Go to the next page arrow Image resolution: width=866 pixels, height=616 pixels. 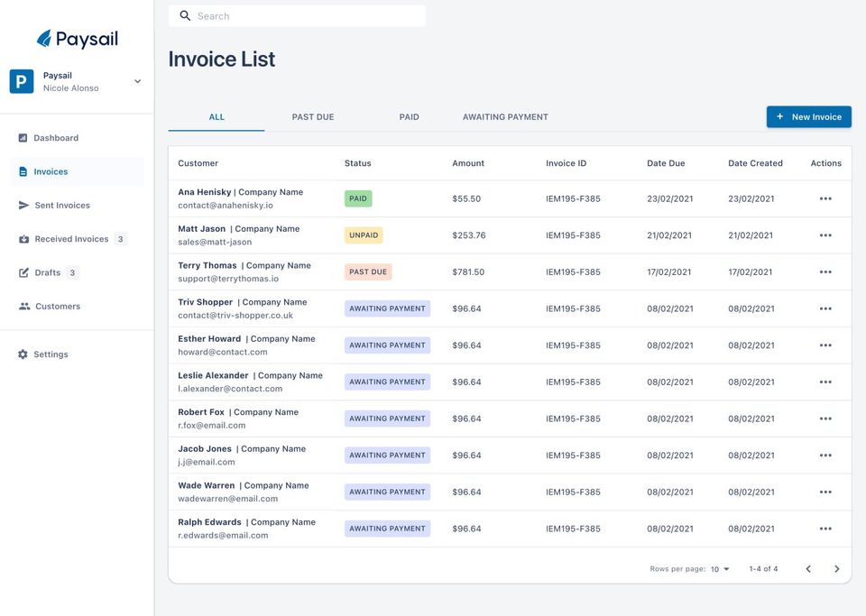[x=837, y=569]
